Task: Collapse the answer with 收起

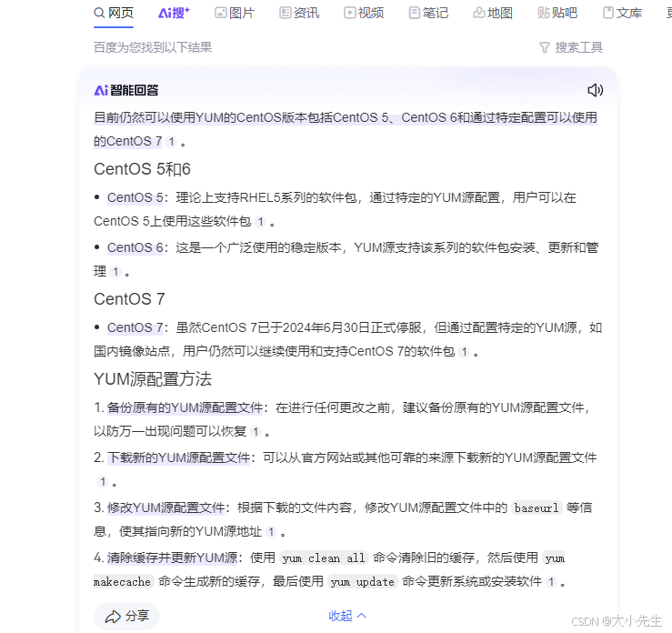Action: (x=347, y=616)
